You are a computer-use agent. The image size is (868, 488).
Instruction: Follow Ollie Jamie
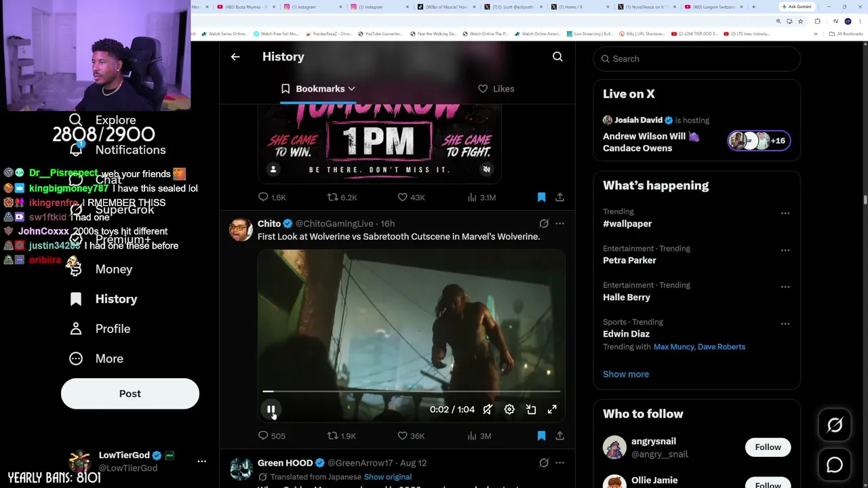click(x=768, y=484)
